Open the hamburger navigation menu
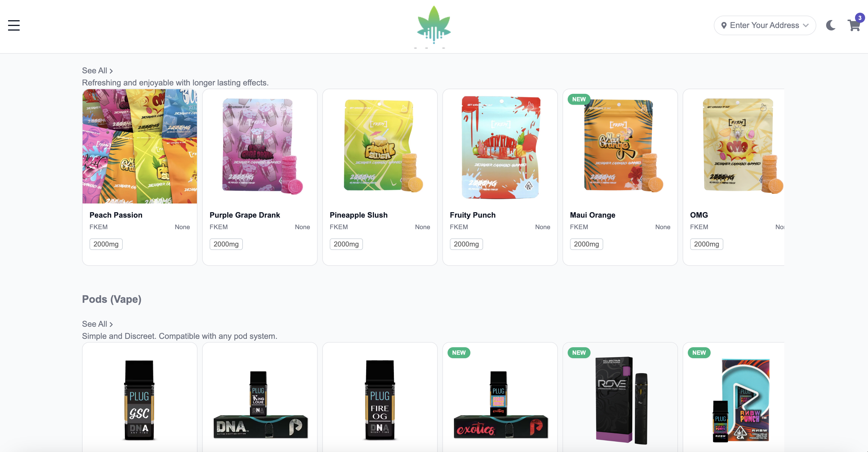 point(14,25)
